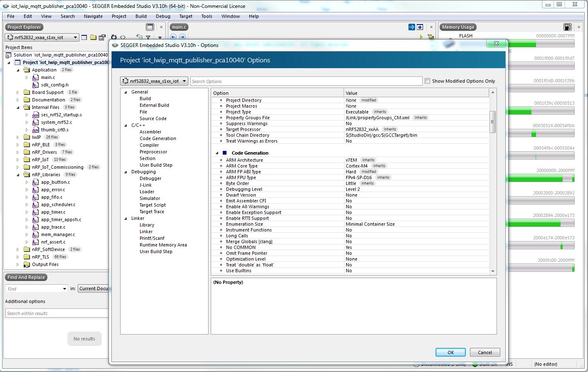Image resolution: width=588 pixels, height=372 pixels.
Task: Collapse the C/C++ category in options tree
Action: coord(125,126)
